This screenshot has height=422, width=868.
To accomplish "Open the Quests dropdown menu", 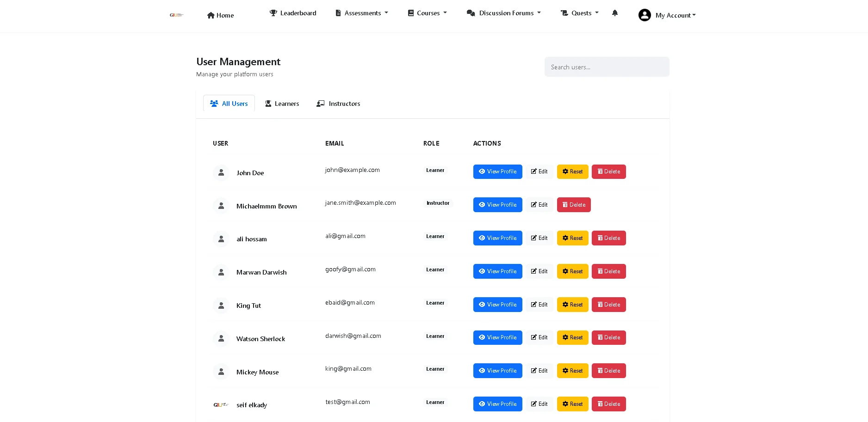I will pos(579,13).
